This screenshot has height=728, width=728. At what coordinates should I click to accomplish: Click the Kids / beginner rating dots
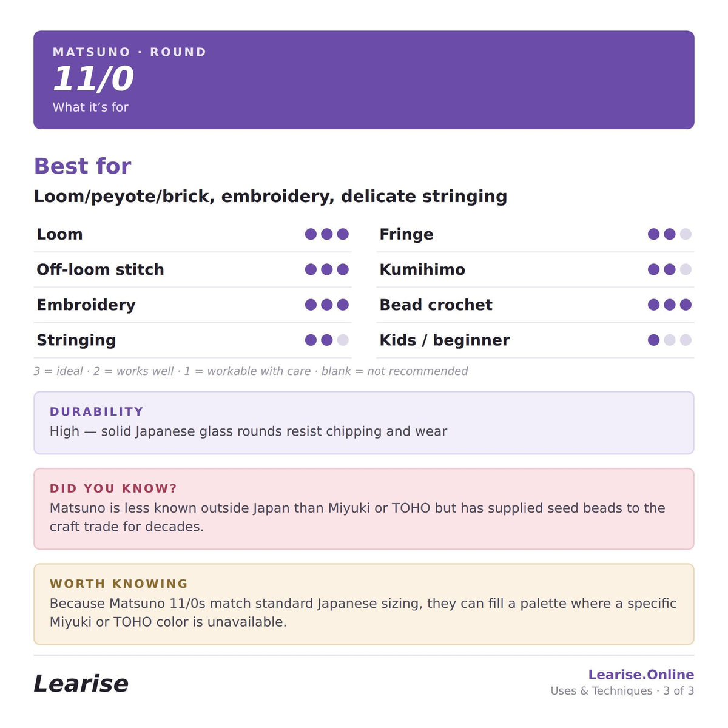click(x=670, y=340)
